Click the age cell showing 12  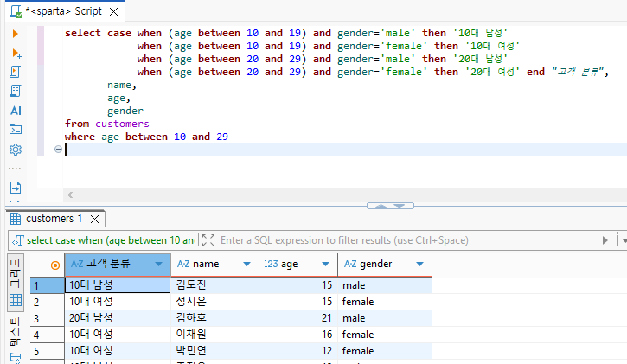tap(298, 351)
